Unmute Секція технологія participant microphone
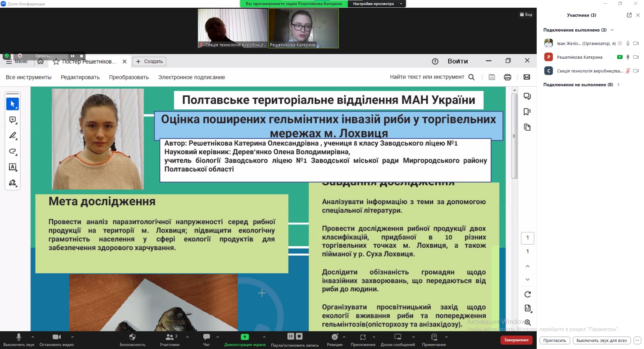 (628, 71)
